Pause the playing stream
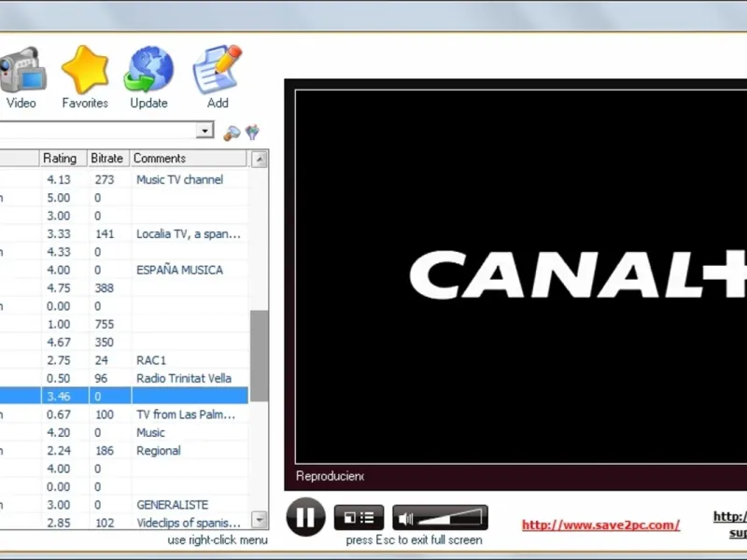This screenshot has height=560, width=747. (305, 517)
